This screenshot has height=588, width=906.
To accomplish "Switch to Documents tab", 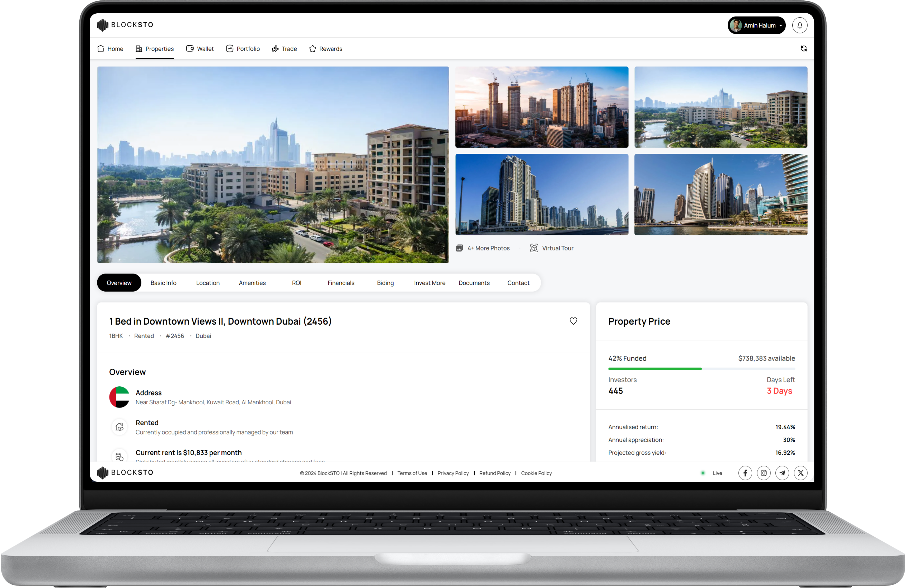I will 474,283.
